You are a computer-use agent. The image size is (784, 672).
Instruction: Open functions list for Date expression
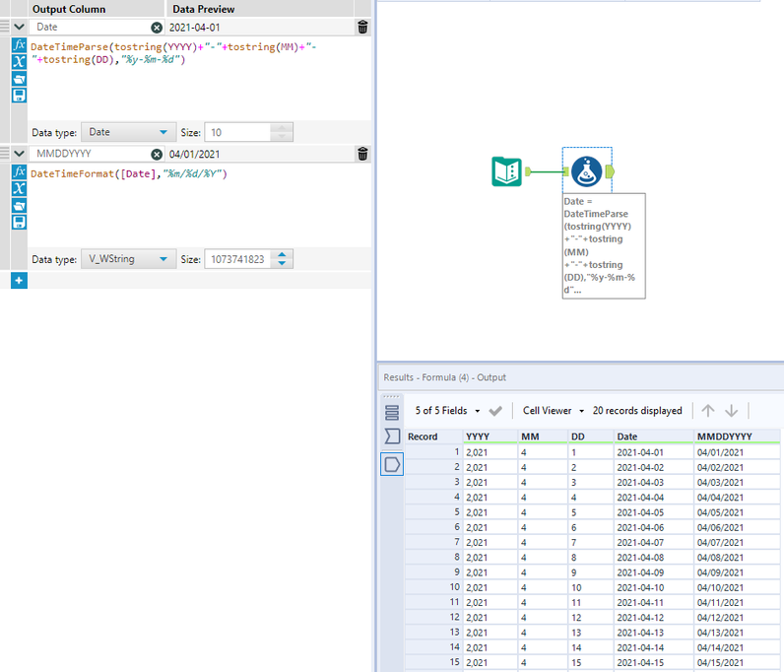pyautogui.click(x=19, y=45)
